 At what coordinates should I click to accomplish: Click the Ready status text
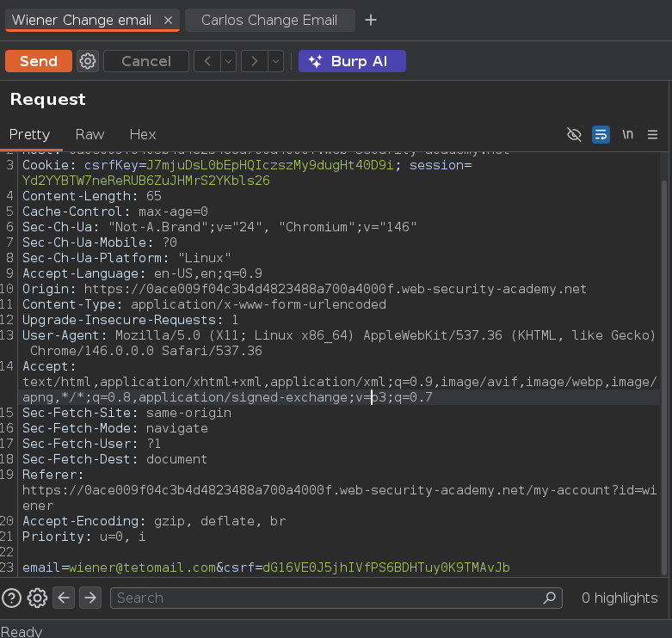pyautogui.click(x=22, y=632)
